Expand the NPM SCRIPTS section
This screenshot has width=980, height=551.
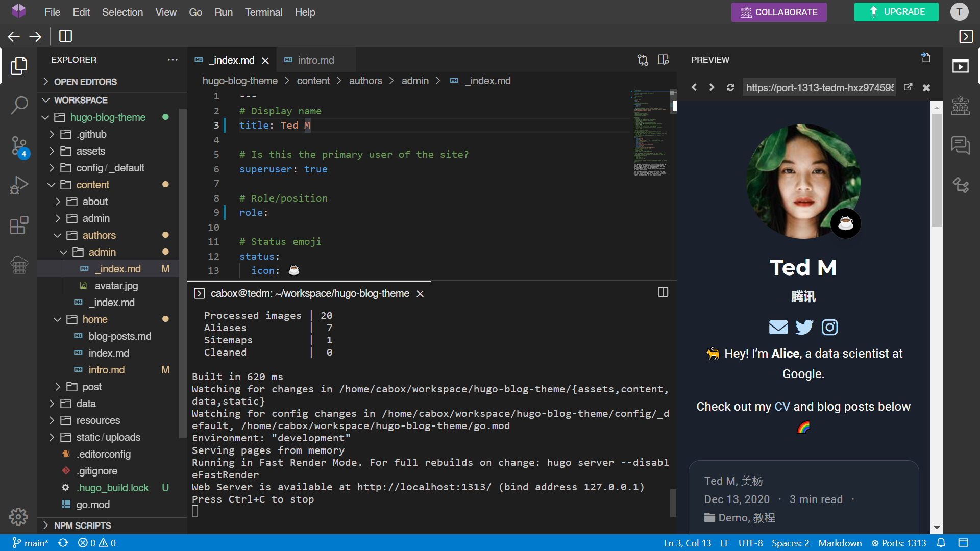tap(82, 525)
